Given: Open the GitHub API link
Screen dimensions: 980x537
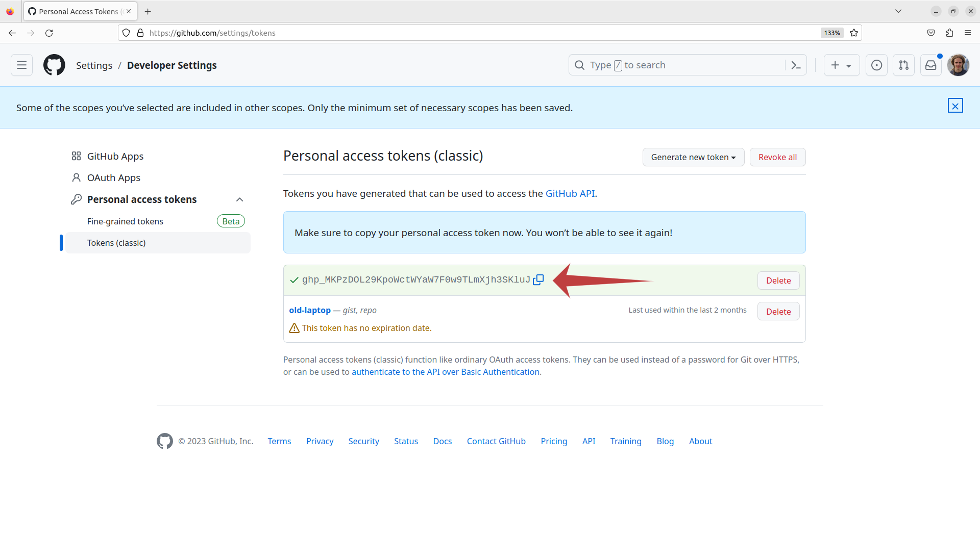Looking at the screenshot, I should tap(570, 194).
